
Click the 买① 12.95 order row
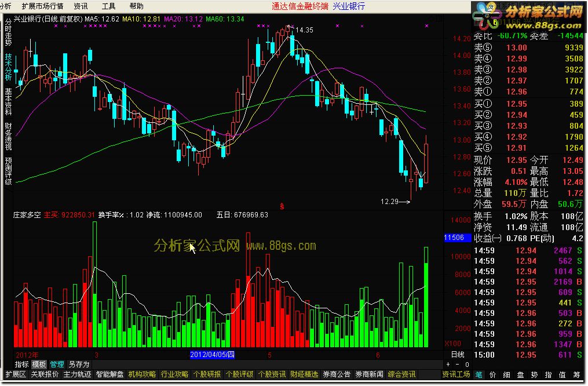[528, 104]
